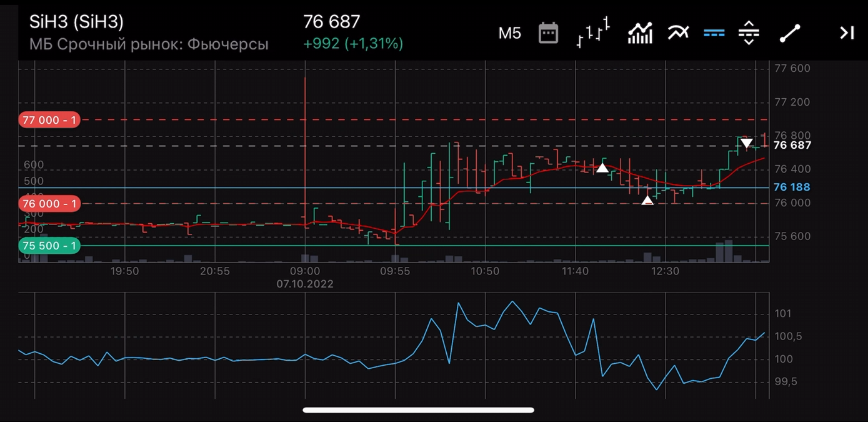Open the indicators chart icon
Screen dimensions: 868x422
[x=640, y=33]
